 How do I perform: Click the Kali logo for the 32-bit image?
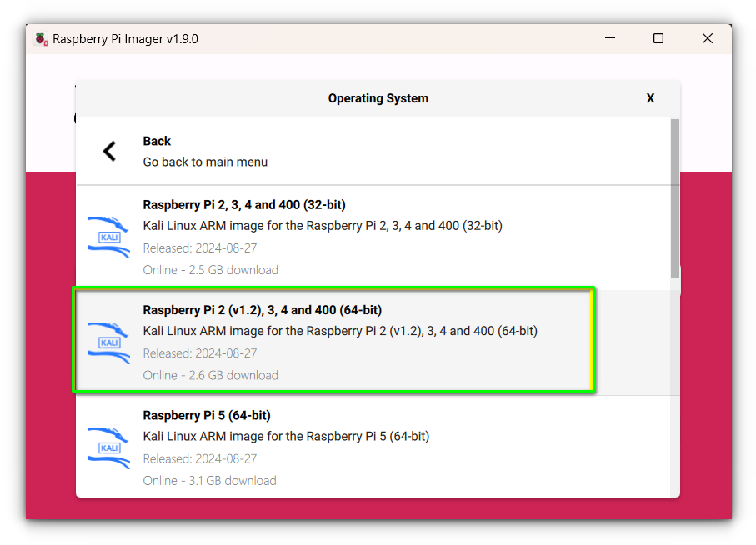(x=109, y=237)
